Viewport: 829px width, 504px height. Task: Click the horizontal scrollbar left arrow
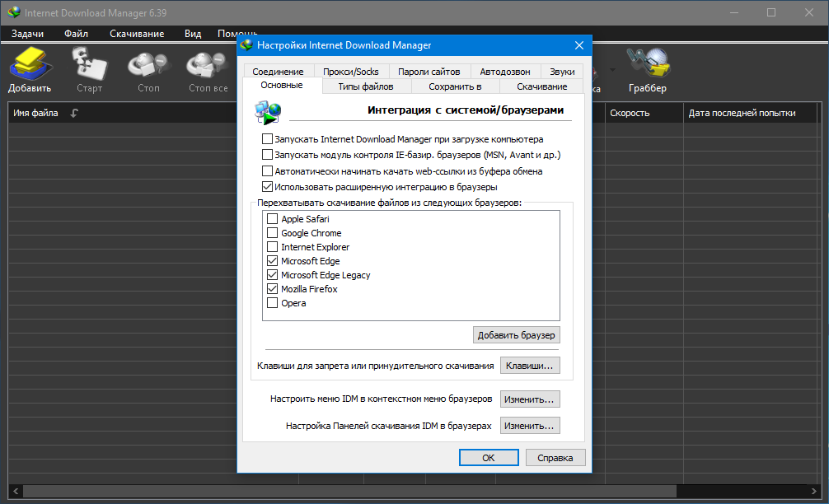point(16,492)
